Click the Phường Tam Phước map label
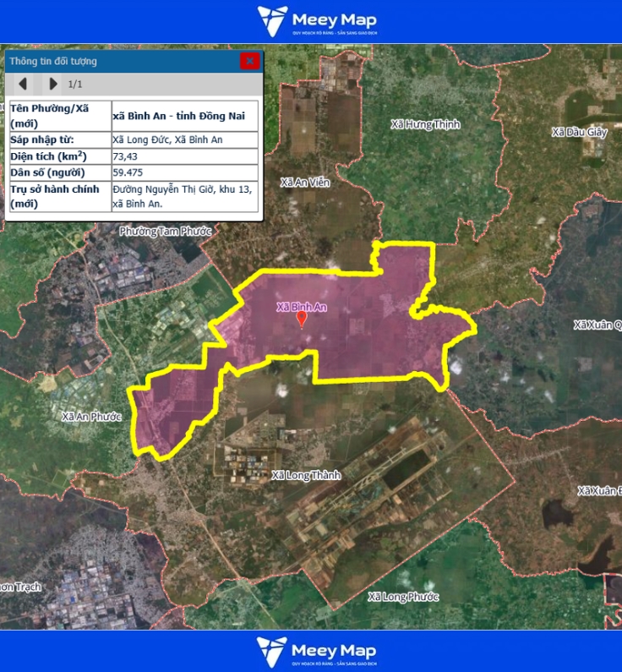The width and height of the screenshot is (622, 672). coord(165,231)
